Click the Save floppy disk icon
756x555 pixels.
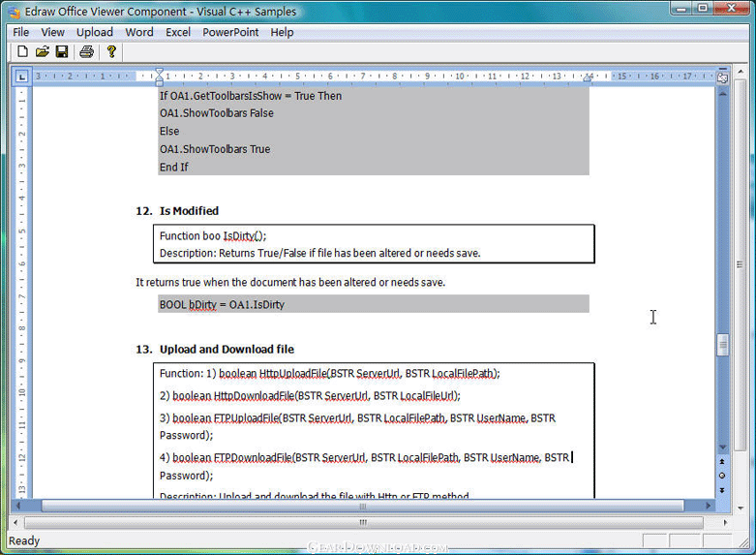(x=62, y=51)
